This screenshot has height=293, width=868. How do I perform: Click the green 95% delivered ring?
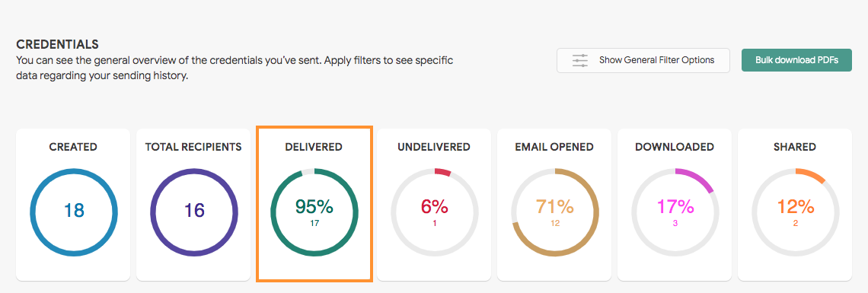(314, 212)
